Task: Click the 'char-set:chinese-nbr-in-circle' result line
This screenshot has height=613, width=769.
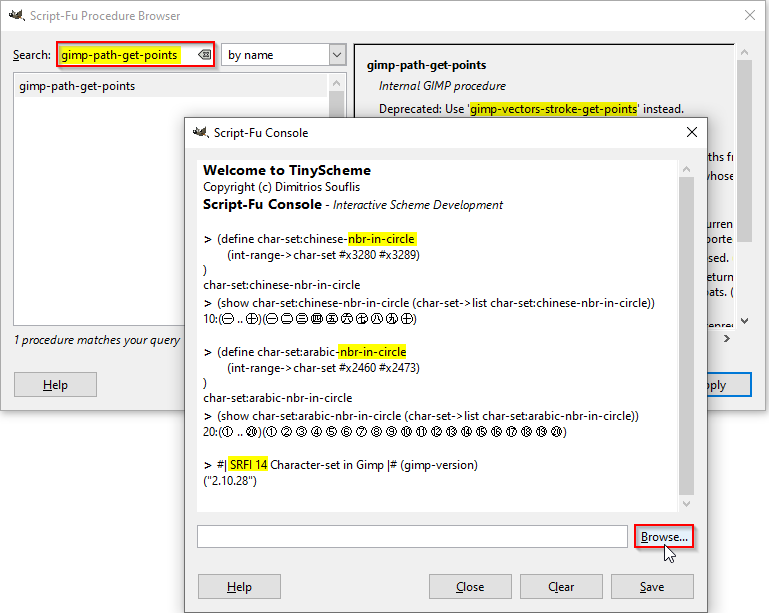Action: point(282,285)
